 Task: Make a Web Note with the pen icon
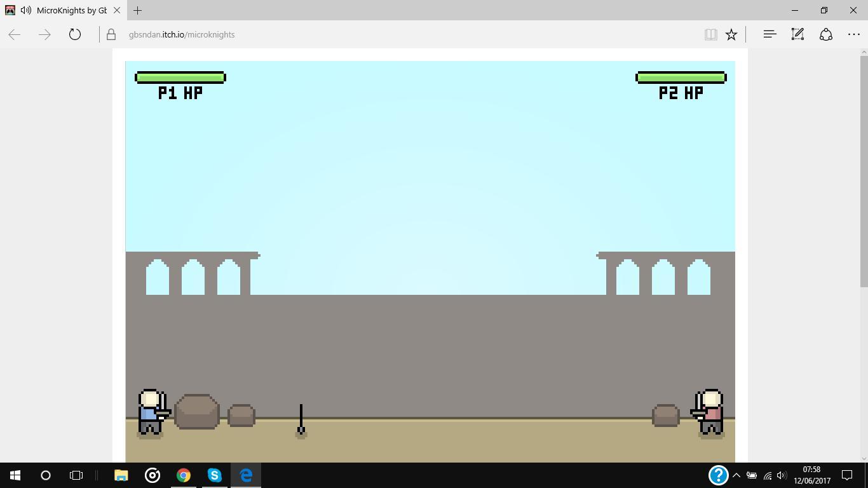[x=797, y=34]
